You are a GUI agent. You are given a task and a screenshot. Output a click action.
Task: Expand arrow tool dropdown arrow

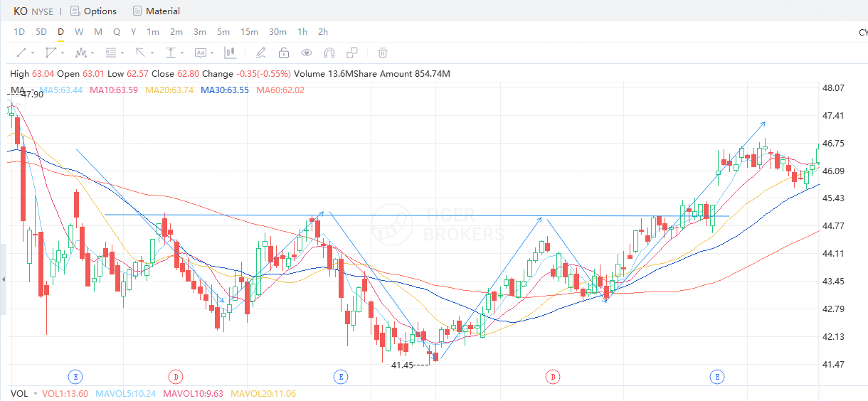pos(152,53)
